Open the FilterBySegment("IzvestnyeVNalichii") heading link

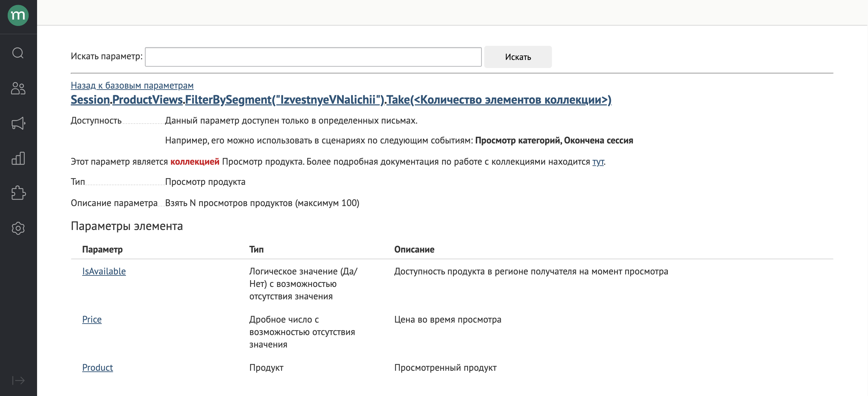[x=285, y=100]
